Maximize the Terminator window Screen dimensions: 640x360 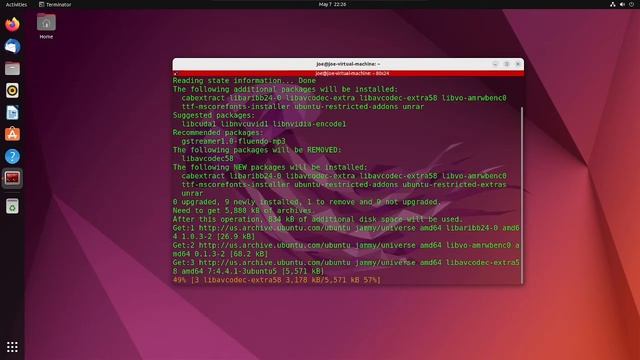point(507,64)
